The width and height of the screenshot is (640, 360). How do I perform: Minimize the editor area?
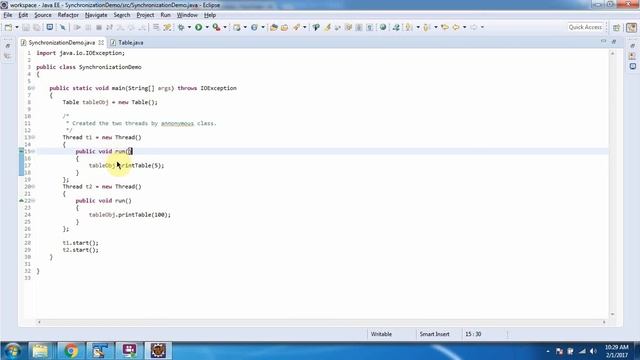(x=603, y=42)
